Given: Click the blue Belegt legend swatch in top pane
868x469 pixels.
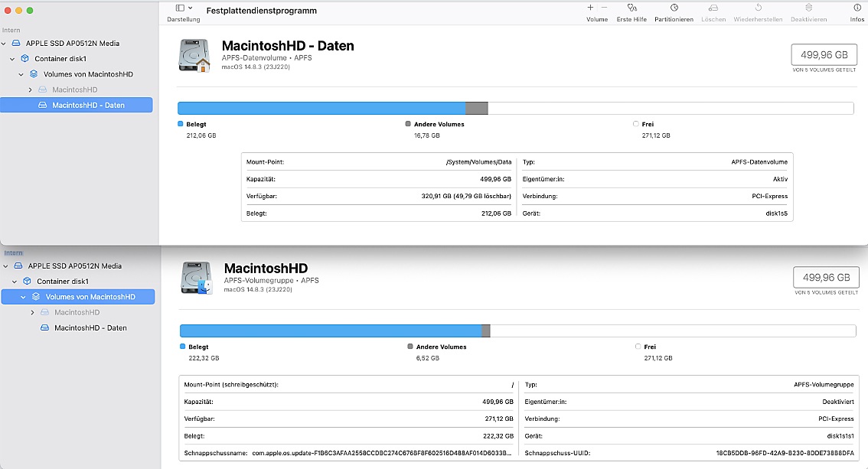Looking at the screenshot, I should click(181, 124).
